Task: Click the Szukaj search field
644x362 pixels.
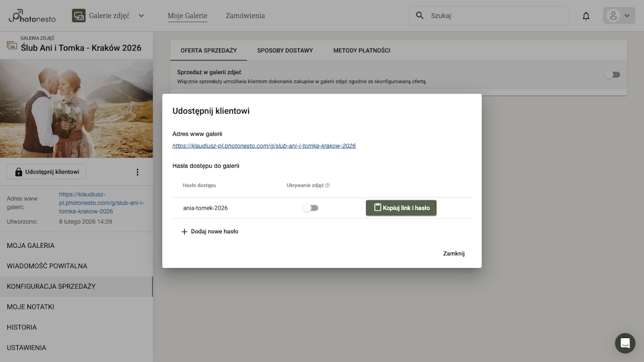Action: click(496, 16)
